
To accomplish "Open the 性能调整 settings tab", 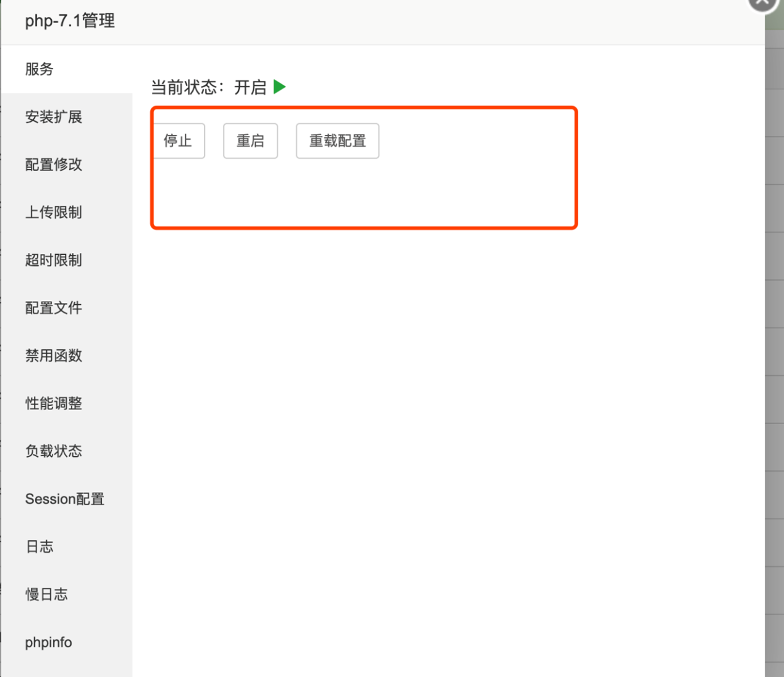I will point(54,403).
